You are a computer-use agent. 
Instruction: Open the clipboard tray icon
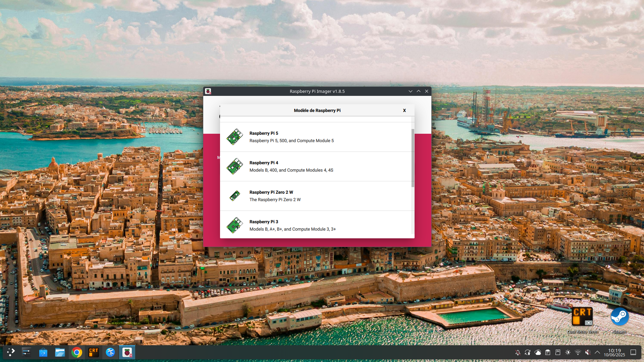click(548, 352)
